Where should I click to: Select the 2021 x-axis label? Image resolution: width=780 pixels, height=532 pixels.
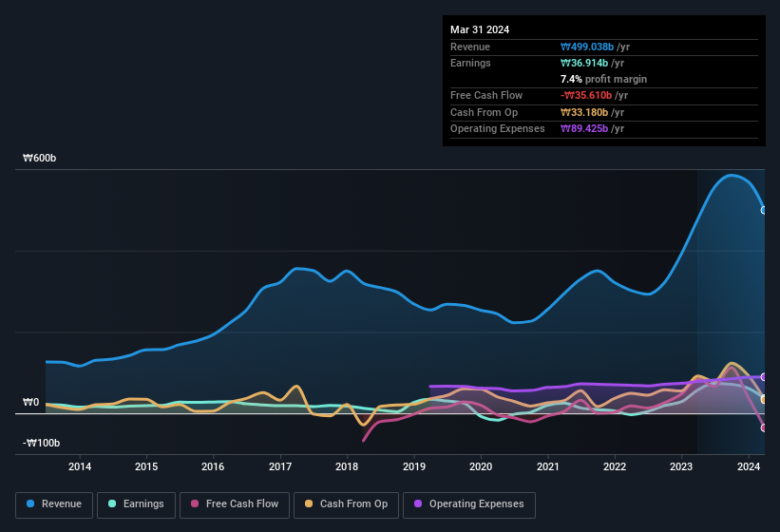point(547,466)
